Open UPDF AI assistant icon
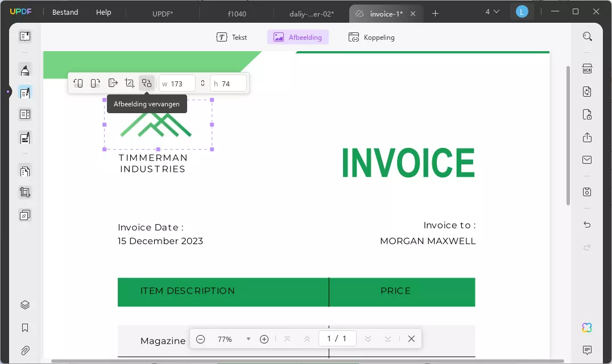This screenshot has width=612, height=364. (587, 328)
